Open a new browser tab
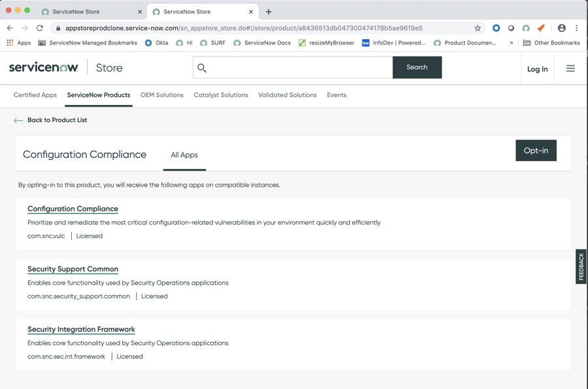This screenshot has width=588, height=389. 269,12
